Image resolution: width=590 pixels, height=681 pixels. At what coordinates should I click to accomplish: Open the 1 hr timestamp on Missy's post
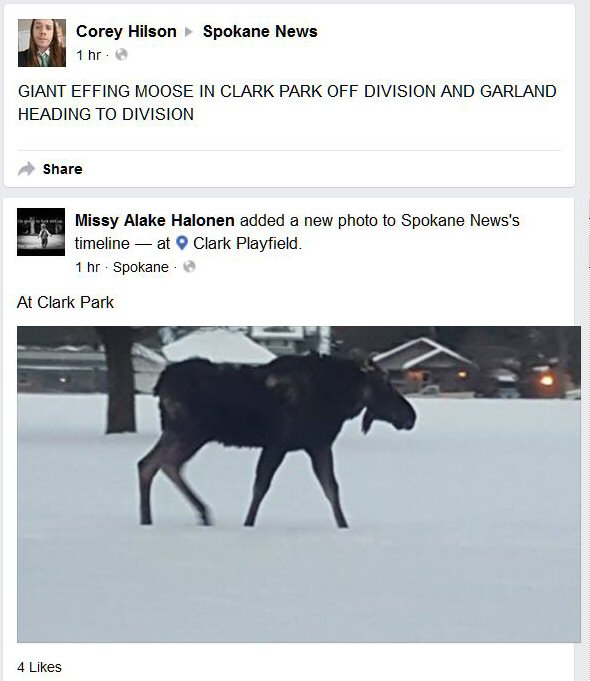click(x=87, y=267)
